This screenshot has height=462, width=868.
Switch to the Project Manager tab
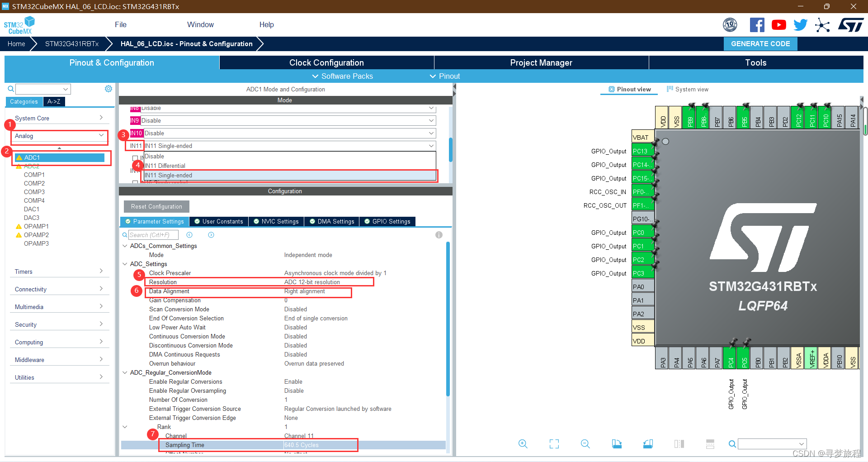click(x=541, y=62)
